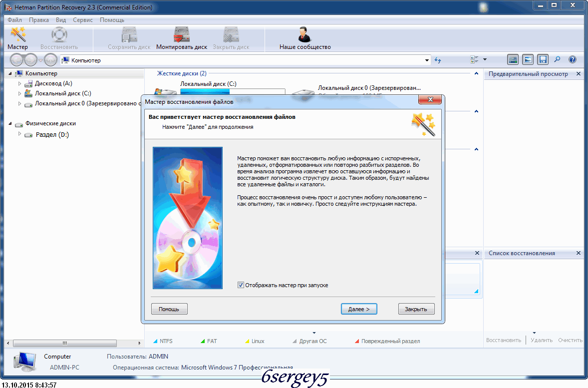
Task: Click the tree panel scroll-left arrow
Action: click(8, 343)
